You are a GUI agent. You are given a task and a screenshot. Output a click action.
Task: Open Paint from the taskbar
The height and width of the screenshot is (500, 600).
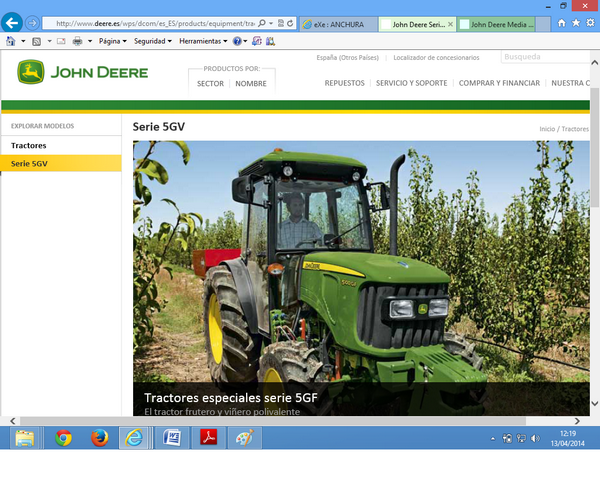(x=245, y=438)
